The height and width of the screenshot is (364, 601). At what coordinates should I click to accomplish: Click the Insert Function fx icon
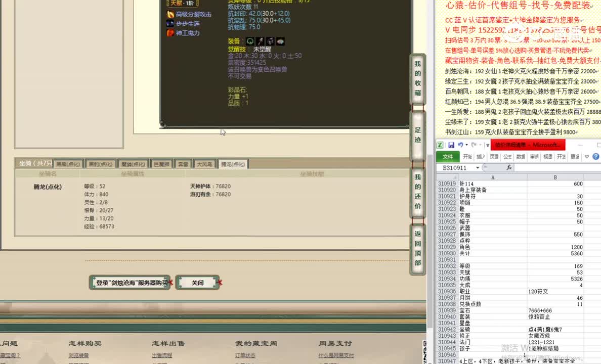[x=509, y=168]
